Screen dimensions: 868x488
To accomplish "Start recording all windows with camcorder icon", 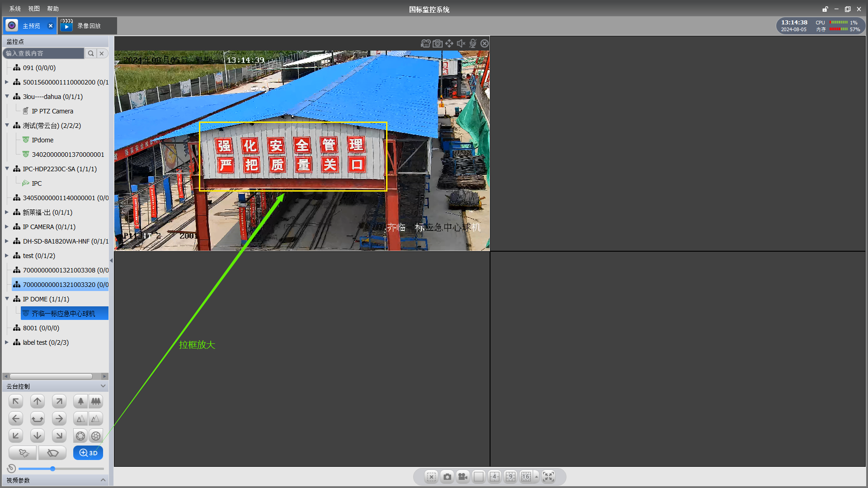I will pos(462,477).
